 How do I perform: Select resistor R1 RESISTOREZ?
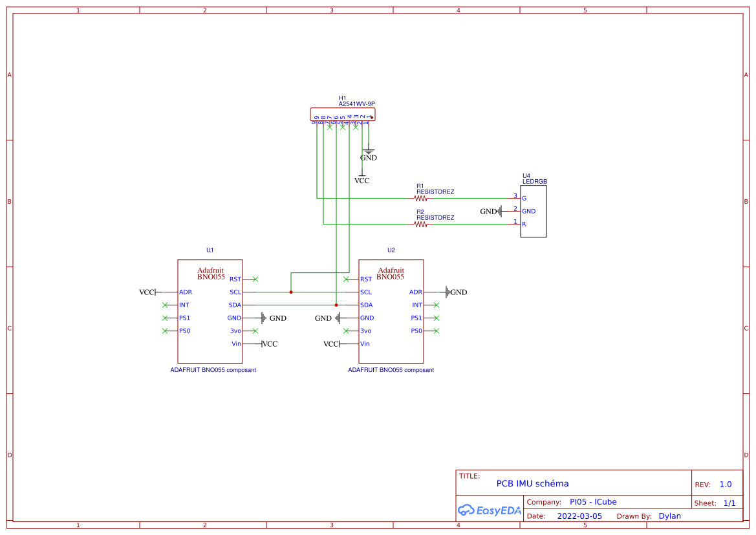pyautogui.click(x=421, y=197)
